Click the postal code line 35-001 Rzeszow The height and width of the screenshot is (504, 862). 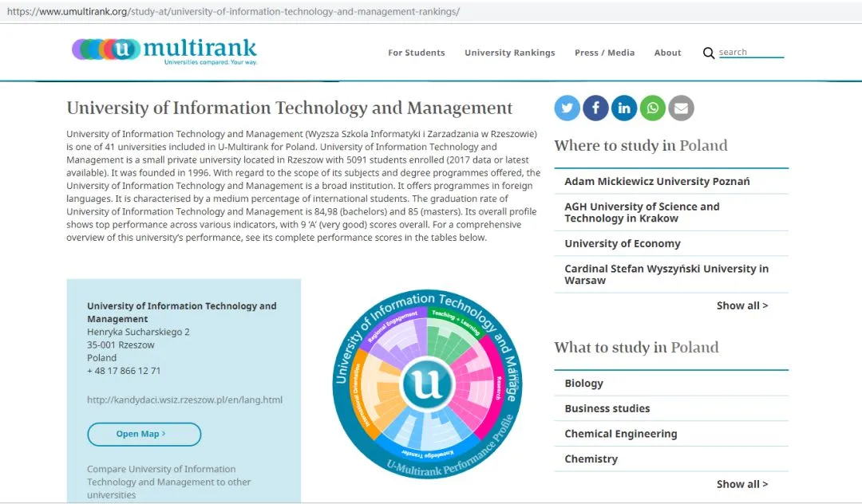pyautogui.click(x=121, y=345)
